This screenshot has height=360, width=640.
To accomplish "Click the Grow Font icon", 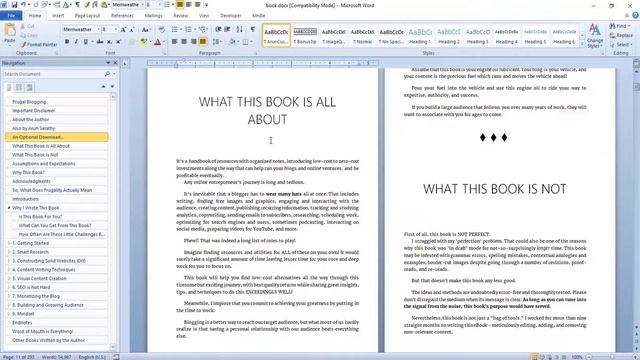I will click(123, 29).
